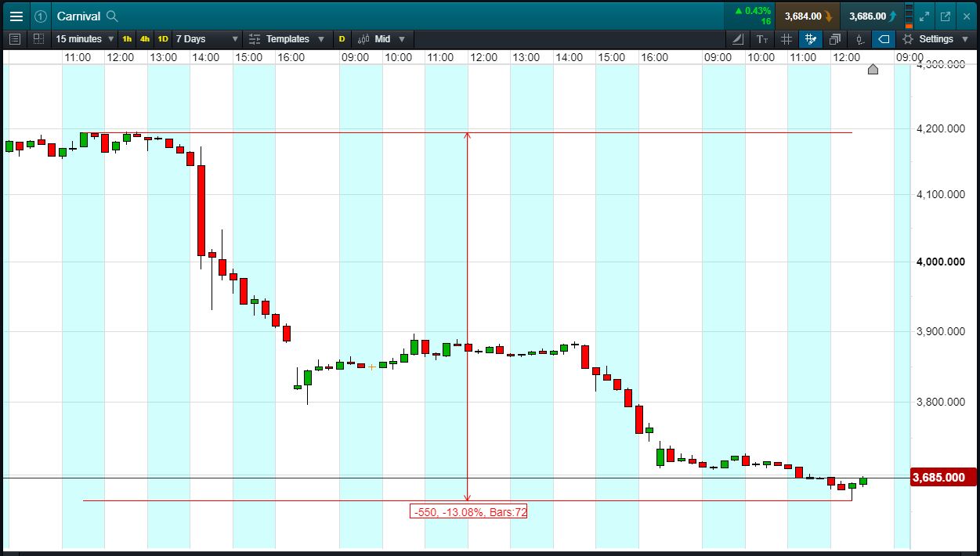This screenshot has width=980, height=556.
Task: Pop out chart into new window
Action: 946,16
